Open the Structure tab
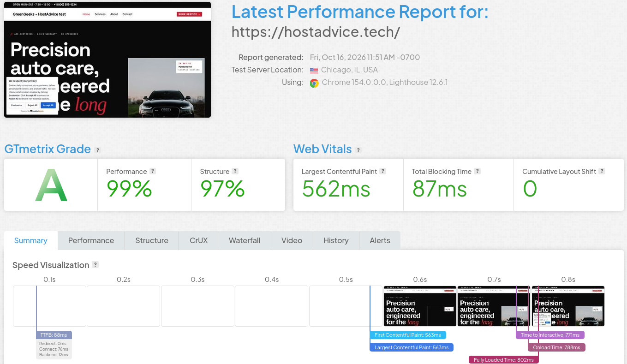 pyautogui.click(x=152, y=240)
